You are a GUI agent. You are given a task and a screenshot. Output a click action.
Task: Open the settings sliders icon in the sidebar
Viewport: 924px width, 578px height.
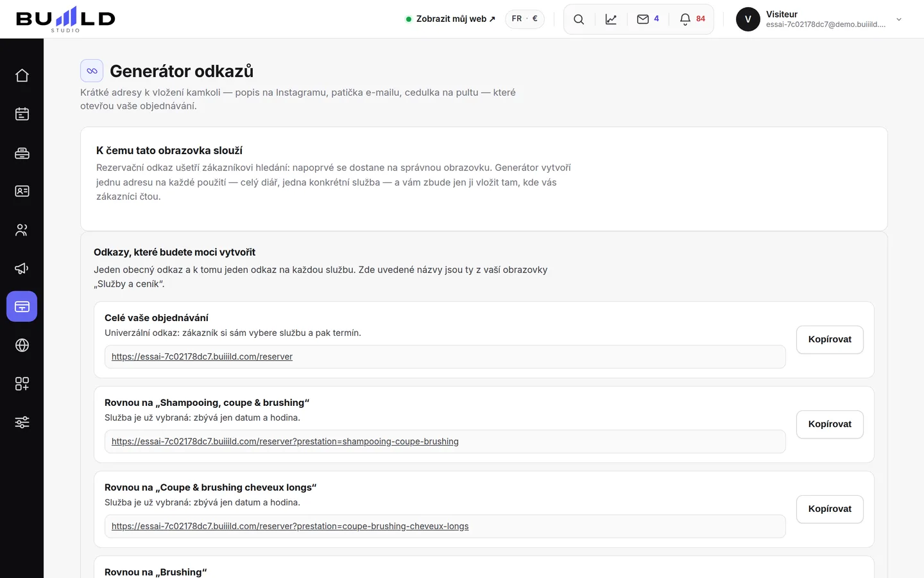coord(22,423)
